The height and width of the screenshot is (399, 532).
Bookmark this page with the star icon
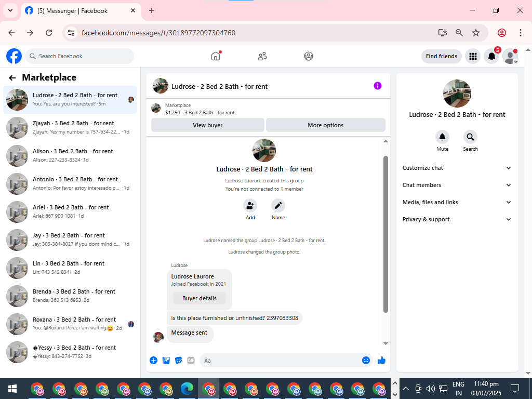click(x=476, y=33)
